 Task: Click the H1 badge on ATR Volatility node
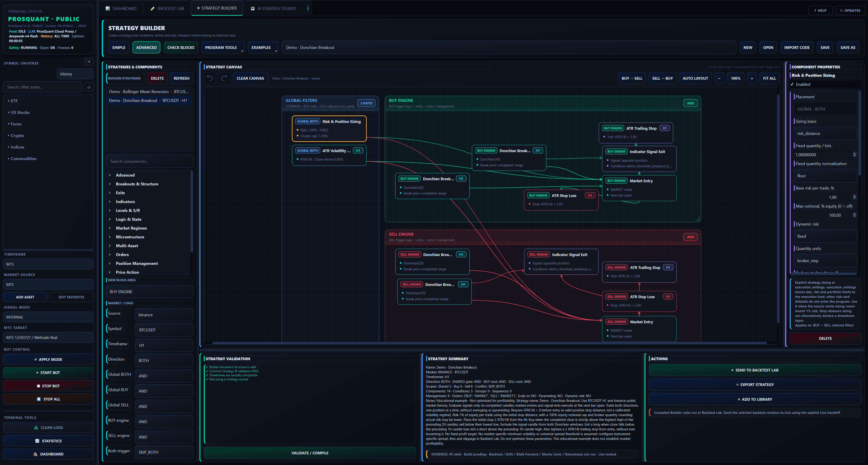[x=358, y=151]
